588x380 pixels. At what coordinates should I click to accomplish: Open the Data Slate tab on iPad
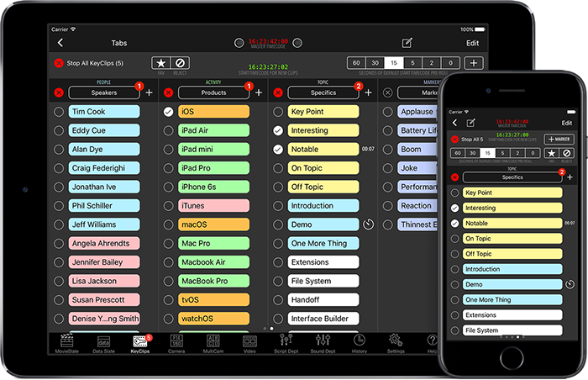click(x=103, y=343)
